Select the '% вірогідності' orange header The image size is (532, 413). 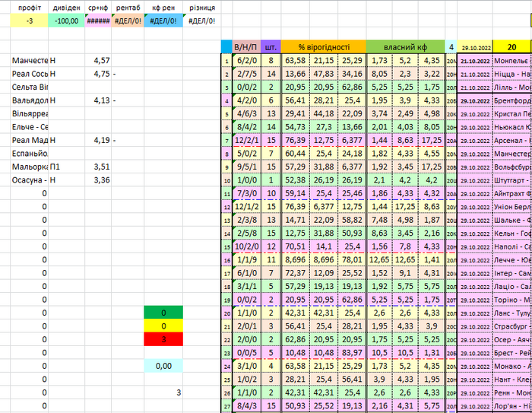(x=324, y=47)
